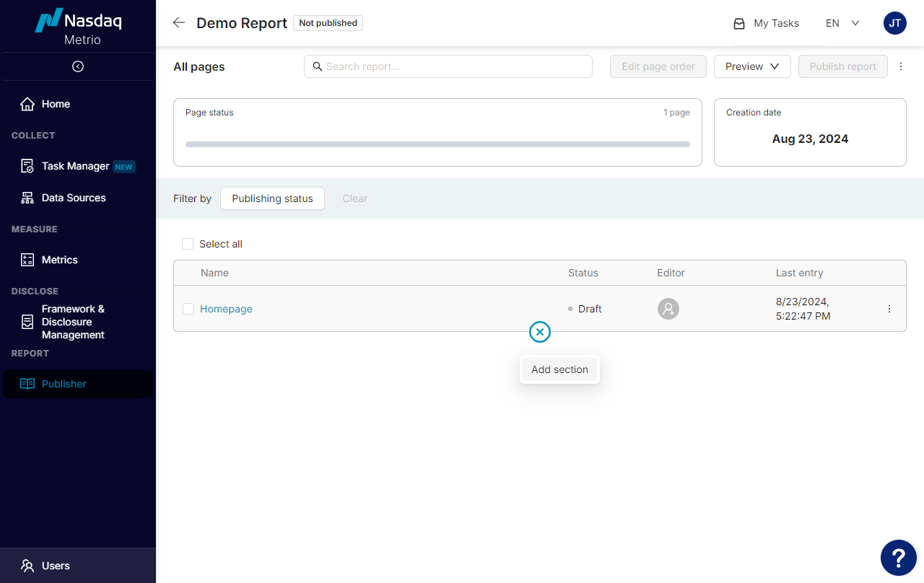Tick the Select all checkbox
The height and width of the screenshot is (583, 924).
(188, 244)
